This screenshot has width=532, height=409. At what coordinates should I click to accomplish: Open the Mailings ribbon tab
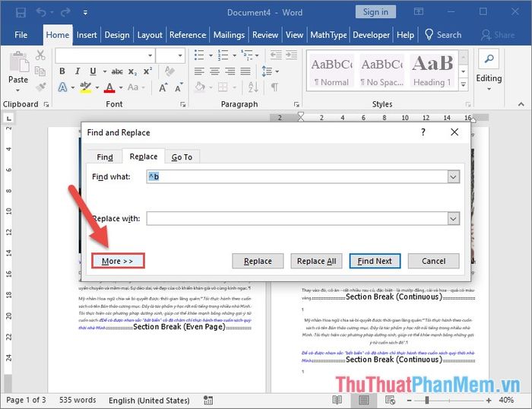coord(229,35)
